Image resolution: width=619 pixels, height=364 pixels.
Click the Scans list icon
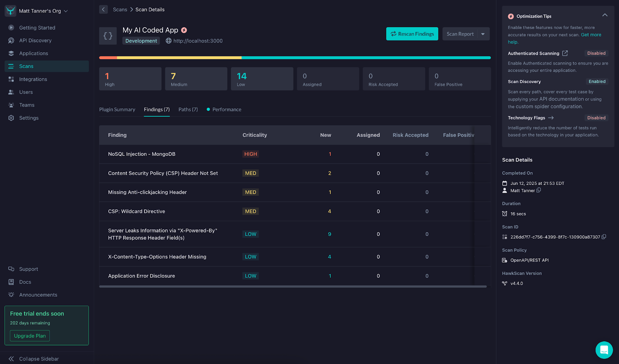point(11,66)
